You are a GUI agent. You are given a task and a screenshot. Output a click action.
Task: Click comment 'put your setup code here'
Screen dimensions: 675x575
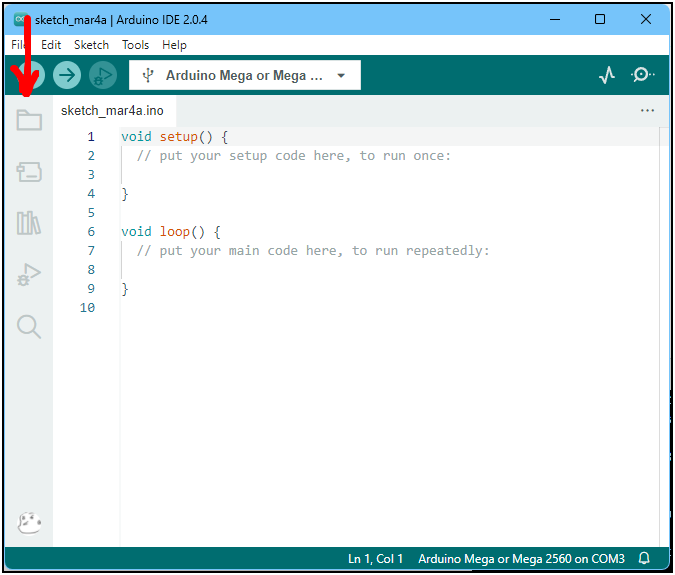[293, 156]
